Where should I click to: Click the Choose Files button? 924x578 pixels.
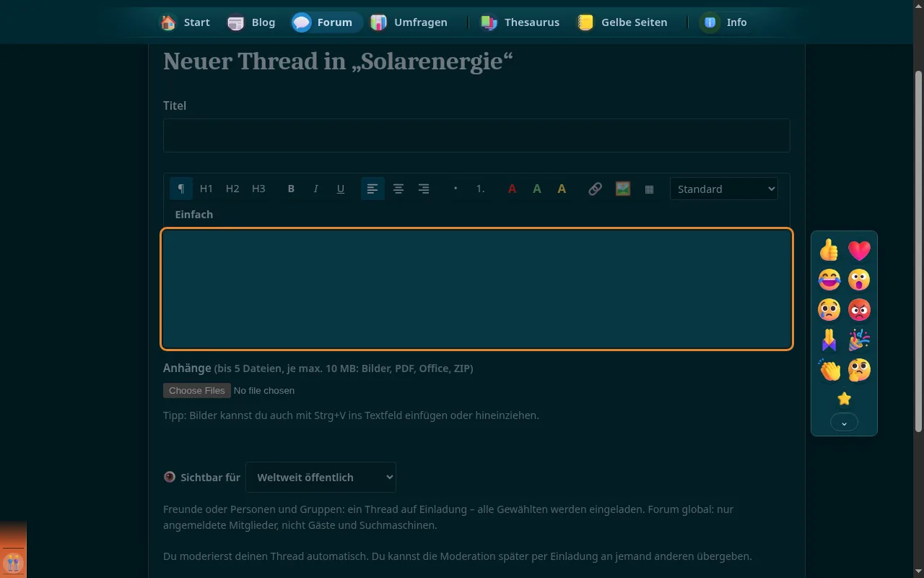pos(197,390)
